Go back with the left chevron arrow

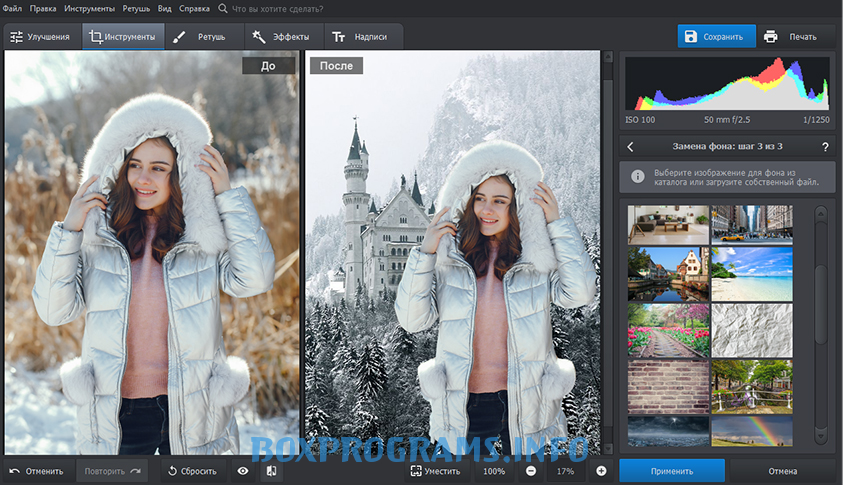pyautogui.click(x=630, y=146)
